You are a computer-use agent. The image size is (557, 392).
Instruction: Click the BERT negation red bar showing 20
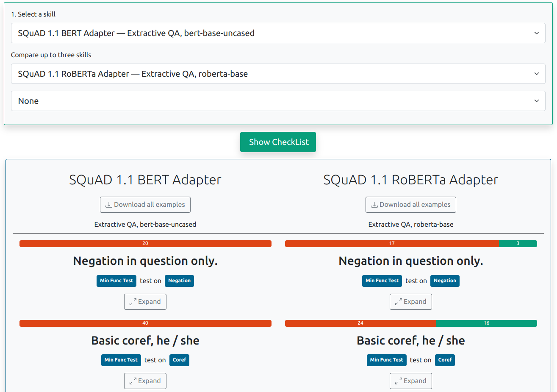[145, 244]
